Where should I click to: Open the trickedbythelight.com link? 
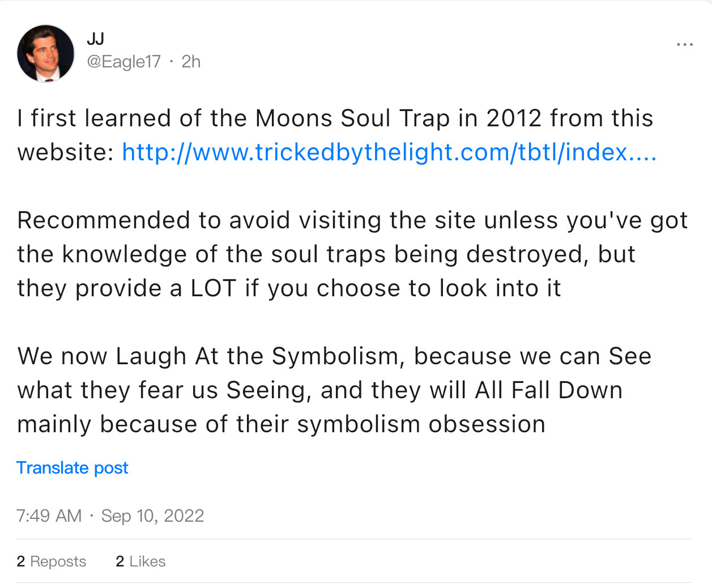pos(389,152)
